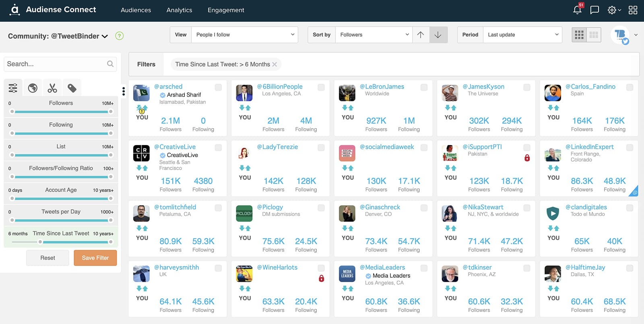Open the @MediaLeaders profile link
644x324 pixels.
(x=382, y=267)
